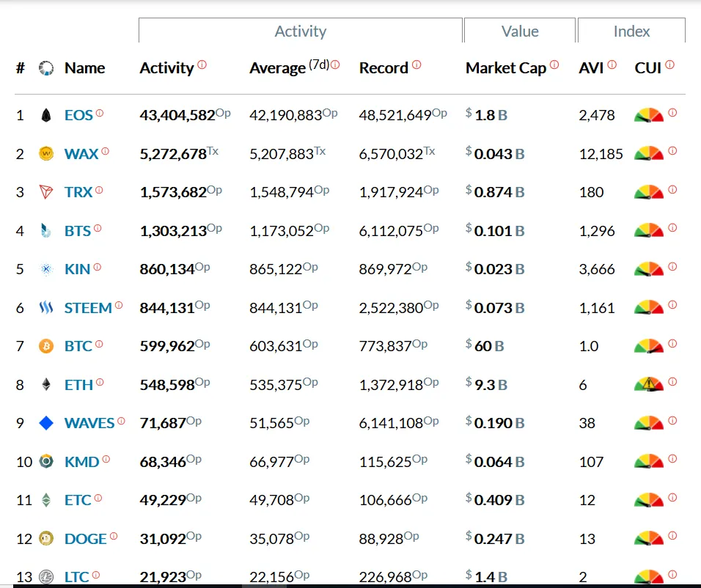Click the WAX coin logo icon
This screenshot has width=701, height=588.
point(46,154)
